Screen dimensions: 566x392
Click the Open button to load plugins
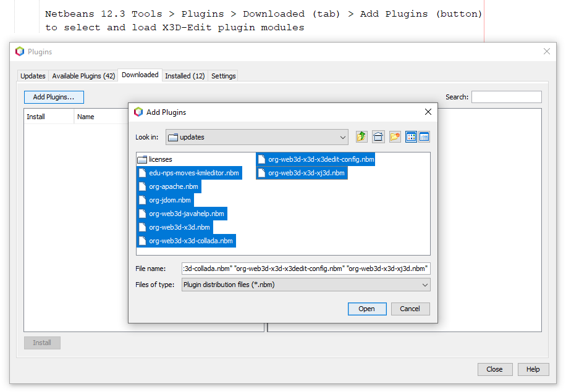(367, 309)
